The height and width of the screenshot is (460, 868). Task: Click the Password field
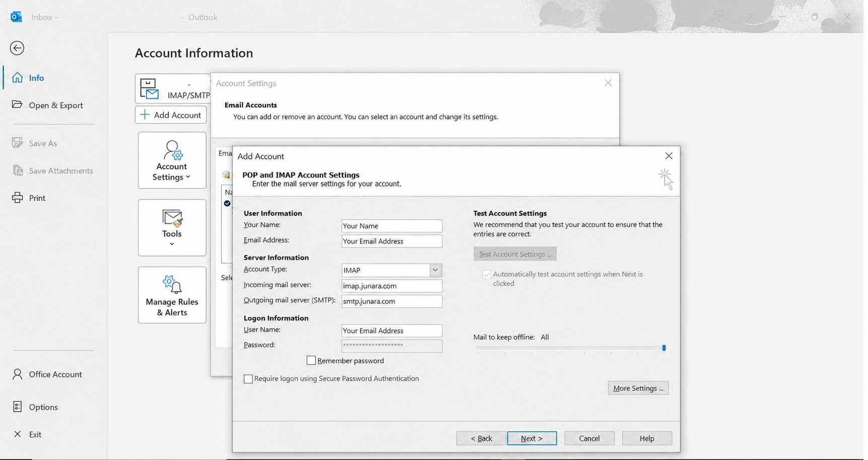[391, 346]
